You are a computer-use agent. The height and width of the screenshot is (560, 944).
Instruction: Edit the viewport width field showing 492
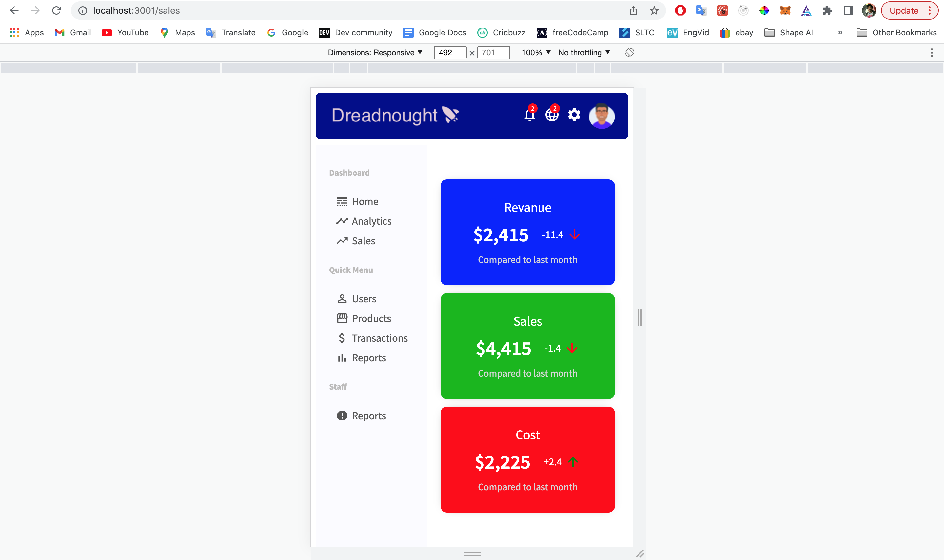tap(450, 52)
